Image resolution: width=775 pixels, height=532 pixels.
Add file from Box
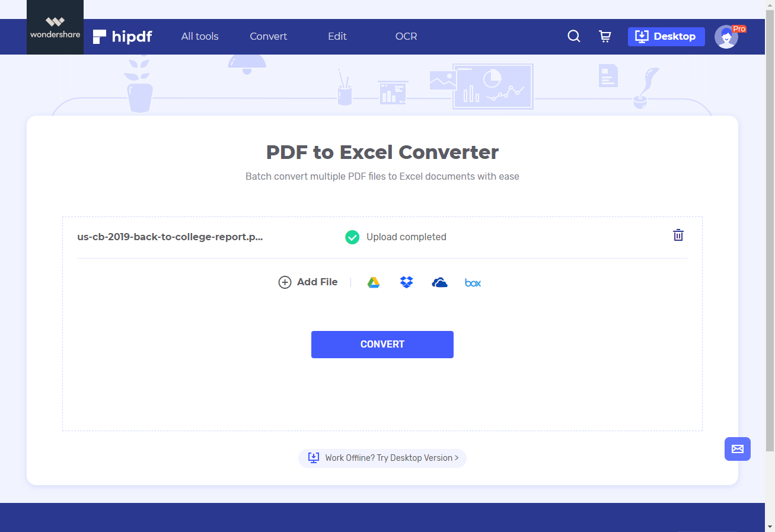click(473, 283)
